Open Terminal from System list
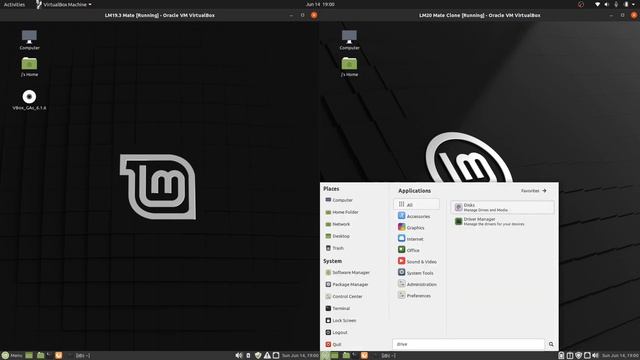This screenshot has width=640, height=360. [338, 308]
